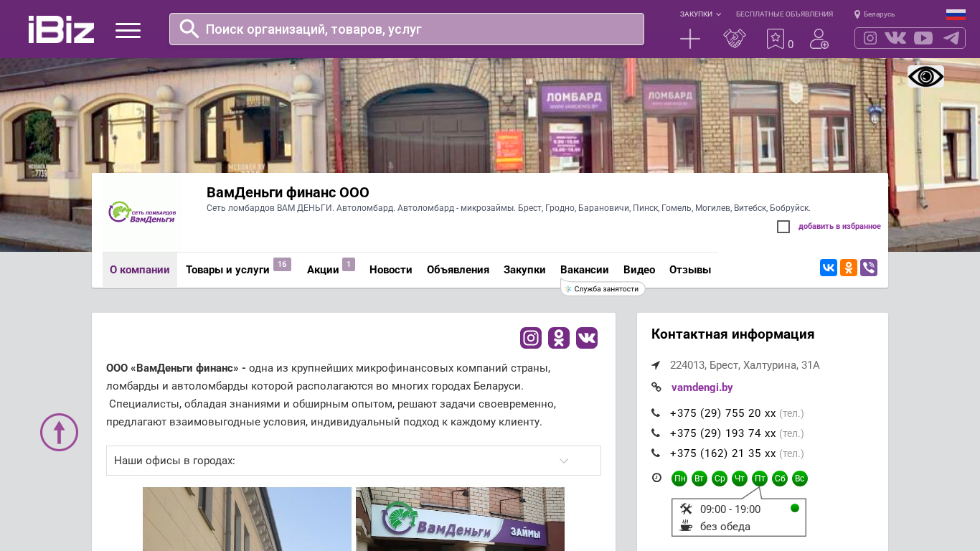Open the Беларусь location selector
The image size is (980, 551).
click(x=875, y=14)
